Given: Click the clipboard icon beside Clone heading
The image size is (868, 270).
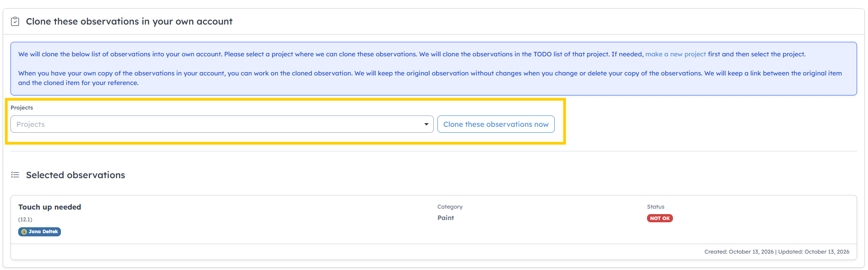Looking at the screenshot, I should pyautogui.click(x=15, y=21).
